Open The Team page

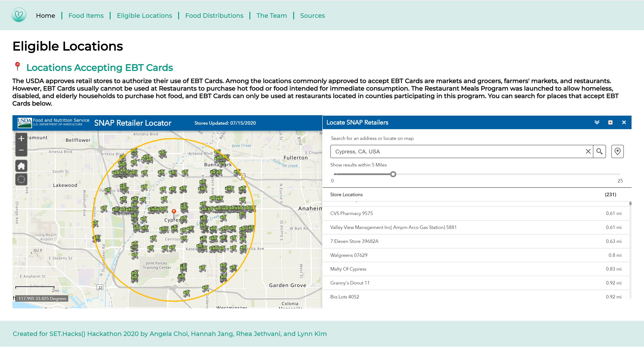[x=272, y=15]
